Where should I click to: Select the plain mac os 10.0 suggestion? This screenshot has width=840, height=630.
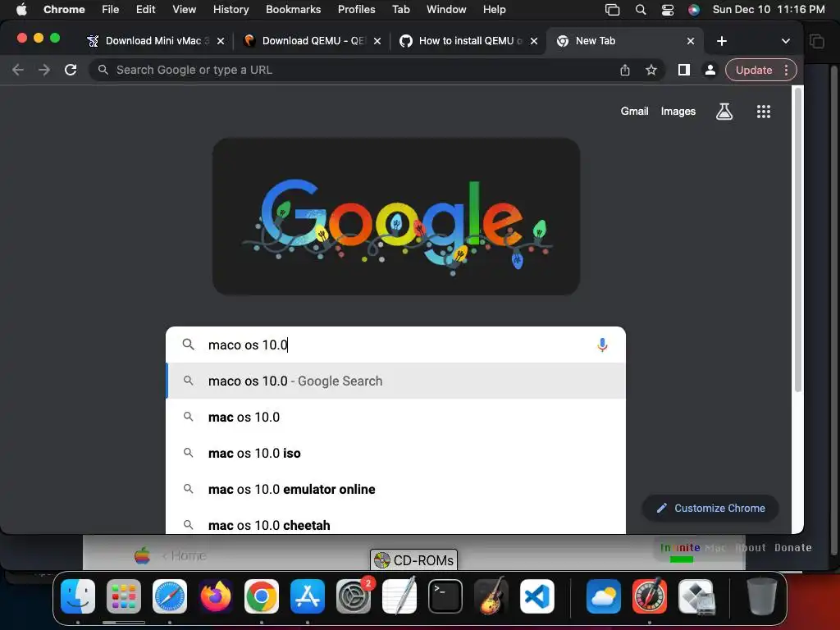pos(396,417)
